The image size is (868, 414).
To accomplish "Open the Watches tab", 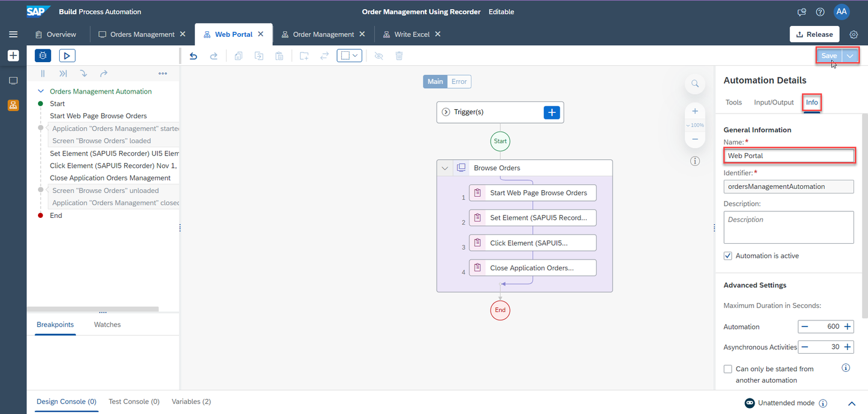I will [x=107, y=325].
